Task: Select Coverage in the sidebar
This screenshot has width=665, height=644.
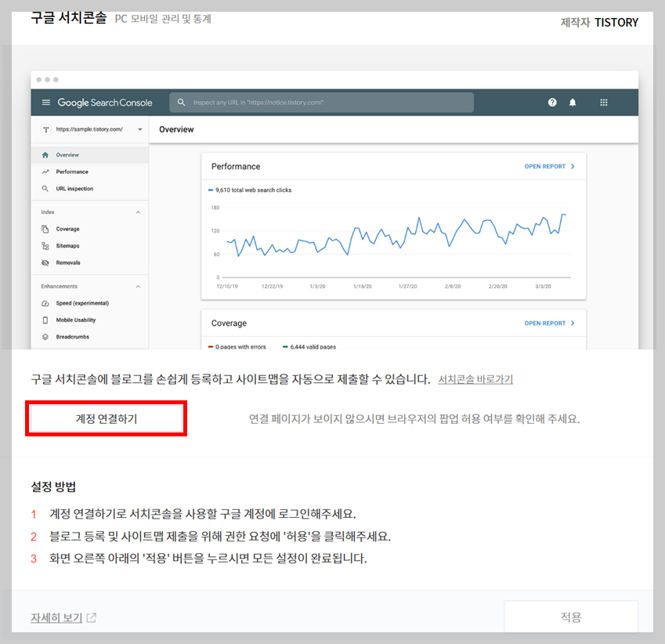Action: [x=68, y=229]
